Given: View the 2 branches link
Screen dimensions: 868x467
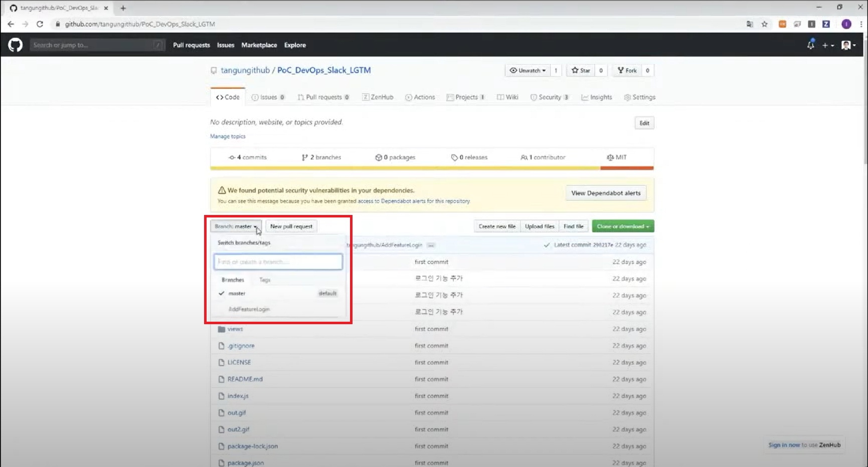Looking at the screenshot, I should coord(321,157).
